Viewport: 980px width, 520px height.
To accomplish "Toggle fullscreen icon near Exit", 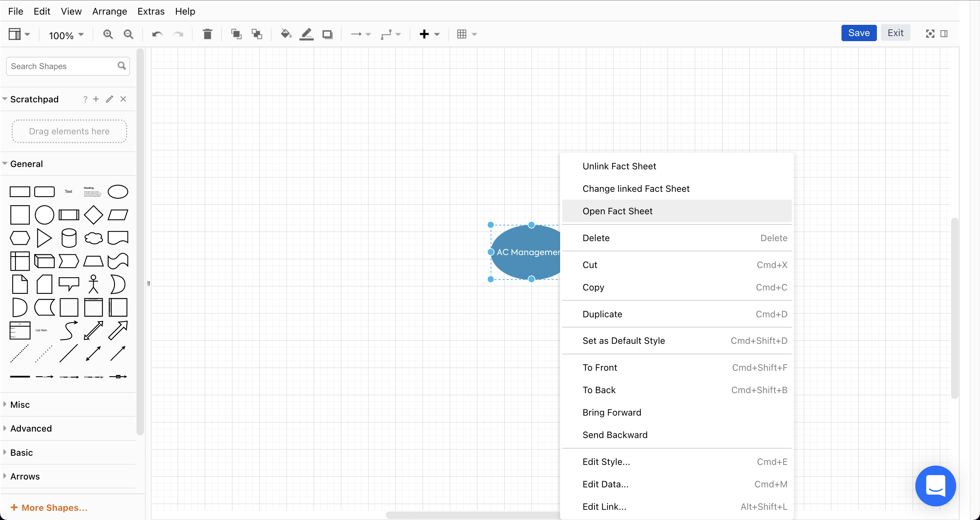I will (930, 34).
